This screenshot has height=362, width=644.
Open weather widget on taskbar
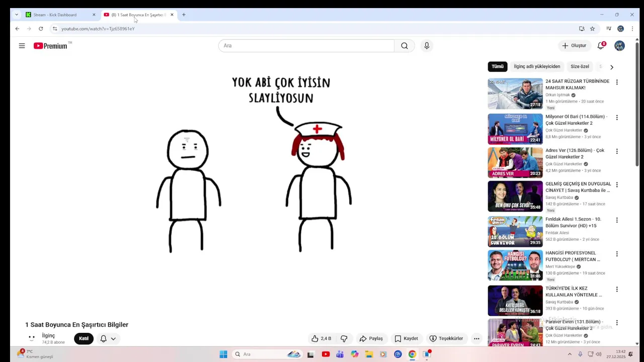pos(35,354)
